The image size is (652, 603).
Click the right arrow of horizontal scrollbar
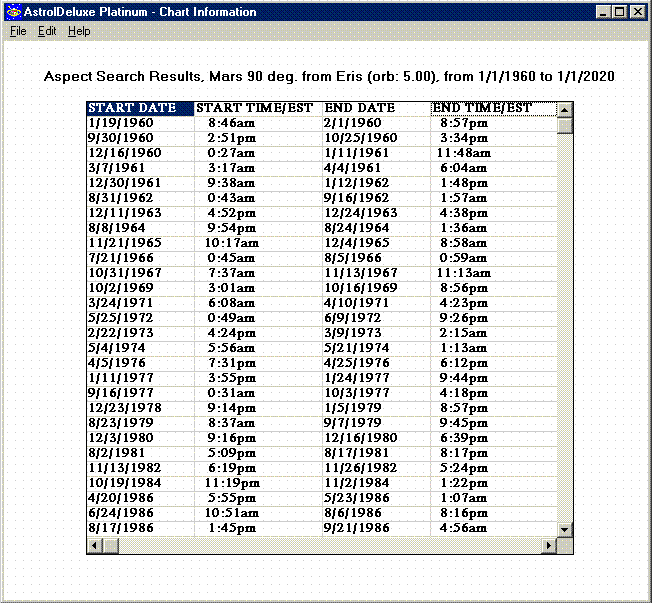[549, 545]
